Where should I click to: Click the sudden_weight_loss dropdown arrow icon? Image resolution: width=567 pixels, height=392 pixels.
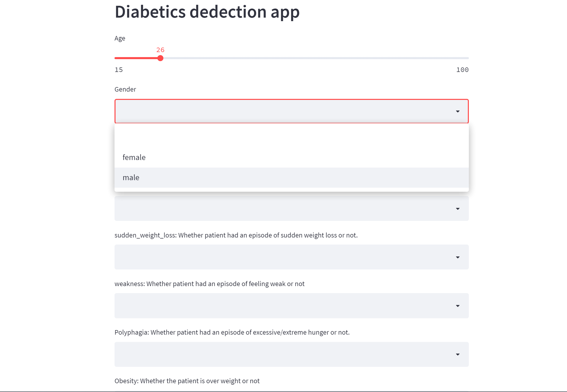[458, 257]
